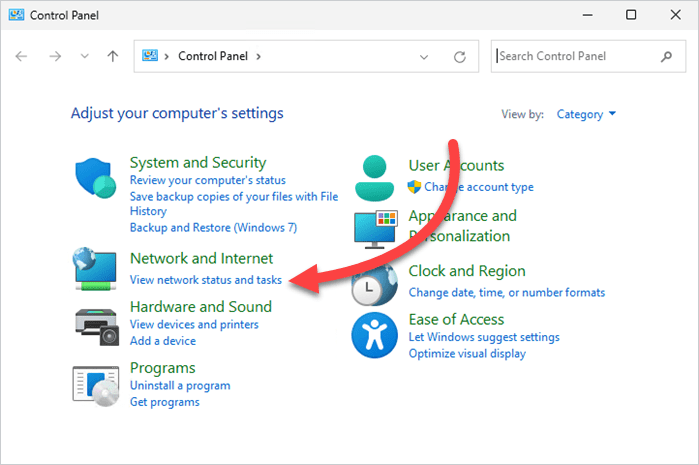Expand the address bar history dropdown
The width and height of the screenshot is (699, 465).
(424, 57)
